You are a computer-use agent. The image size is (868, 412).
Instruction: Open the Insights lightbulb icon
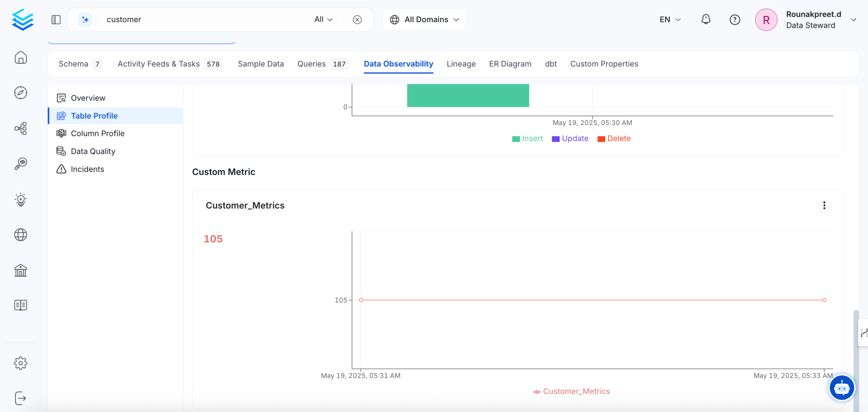point(21,199)
